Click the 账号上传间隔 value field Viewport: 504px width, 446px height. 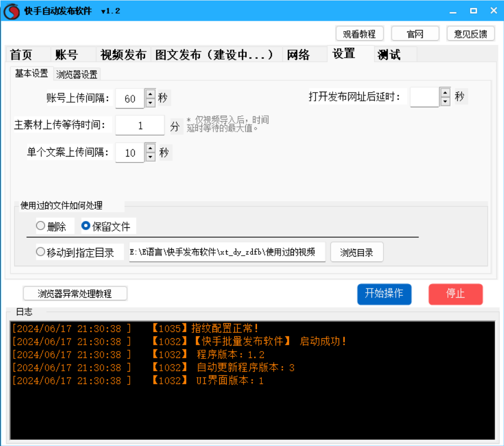click(130, 98)
